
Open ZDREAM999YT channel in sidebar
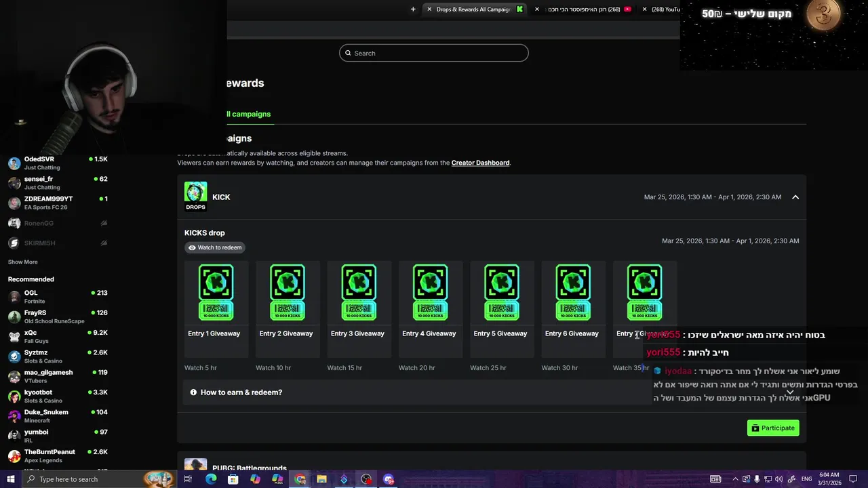pyautogui.click(x=58, y=203)
